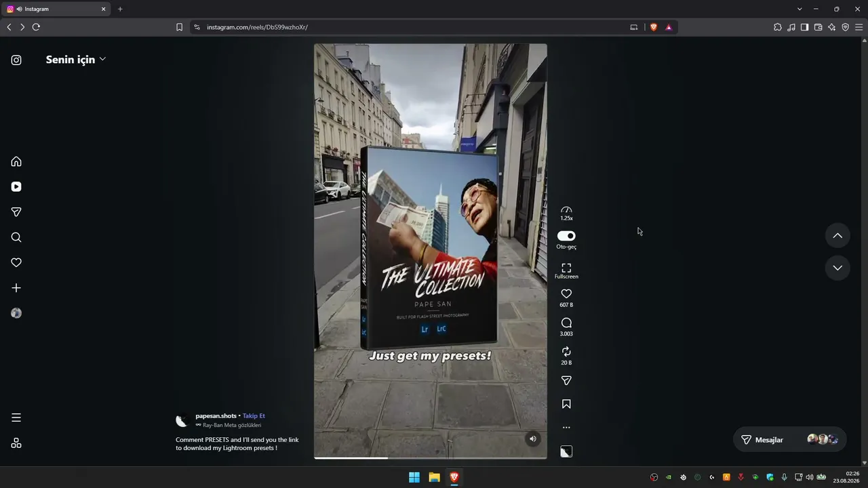
Task: Open the reel's audio thumbnail
Action: 566,451
